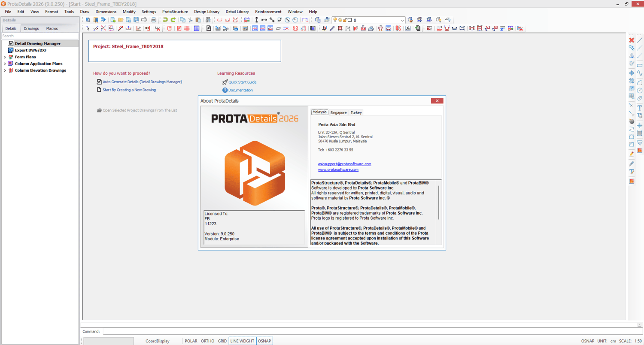Click the Save diskette icon
The width and height of the screenshot is (644, 345).
click(136, 20)
